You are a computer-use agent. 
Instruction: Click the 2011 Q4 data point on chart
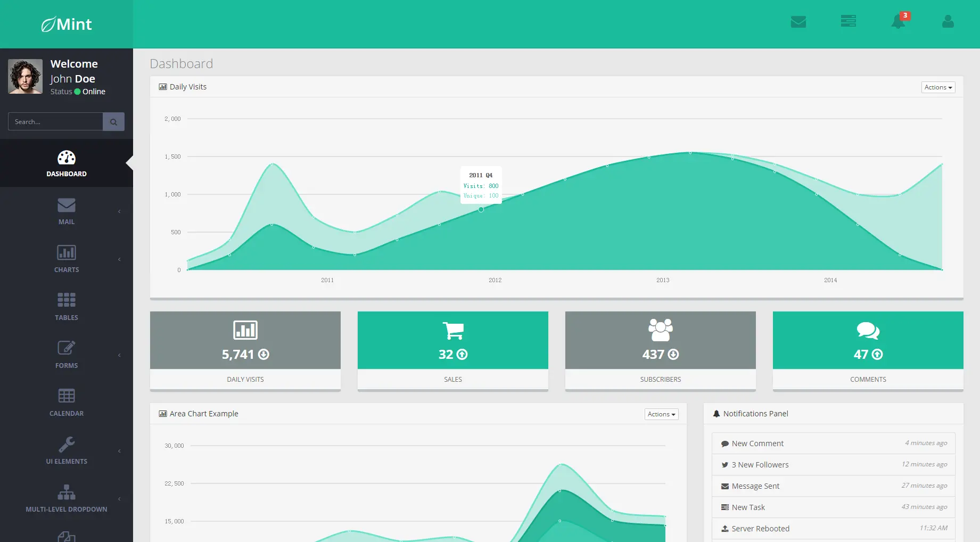click(x=481, y=210)
